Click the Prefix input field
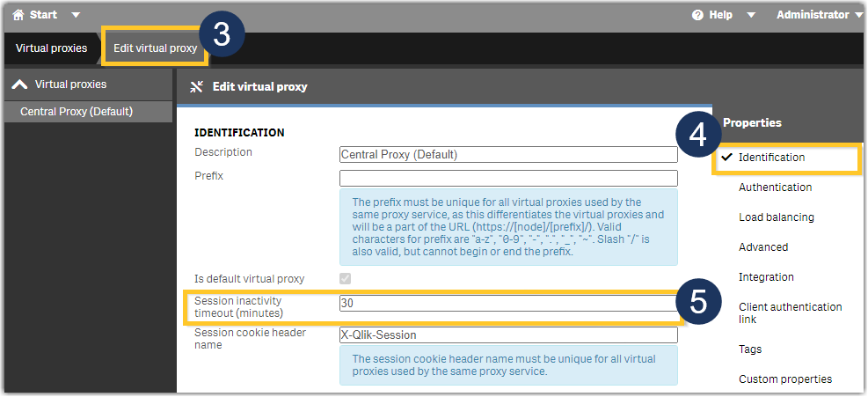This screenshot has width=868, height=397. [x=508, y=179]
